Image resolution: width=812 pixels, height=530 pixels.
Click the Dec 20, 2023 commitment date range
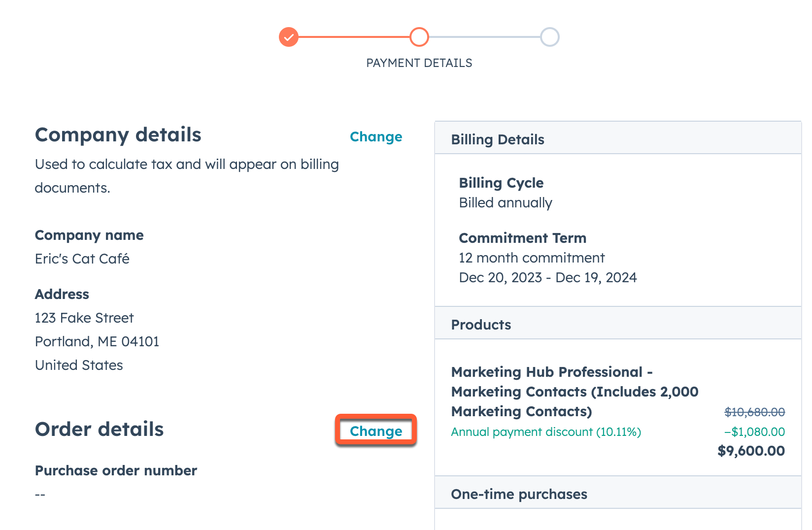tap(547, 277)
